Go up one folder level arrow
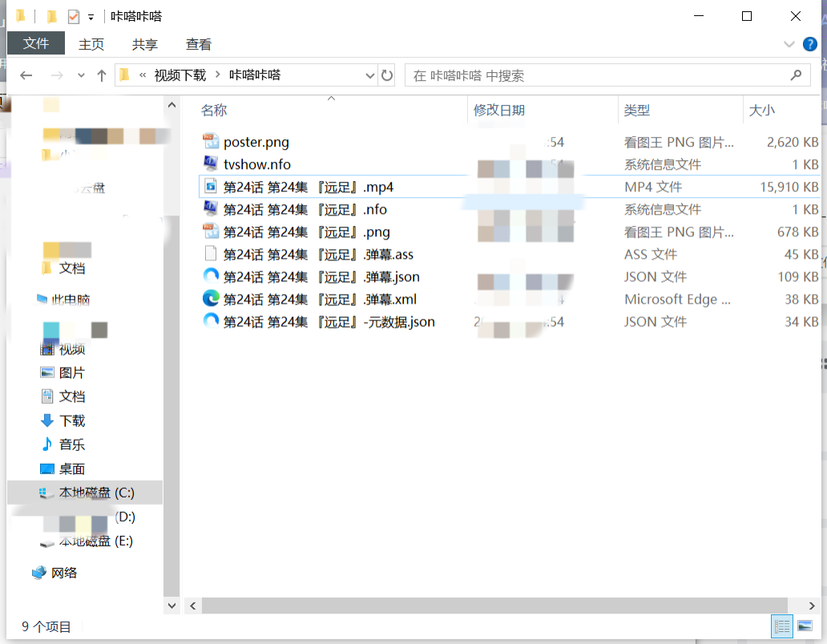The image size is (827, 644). (102, 75)
